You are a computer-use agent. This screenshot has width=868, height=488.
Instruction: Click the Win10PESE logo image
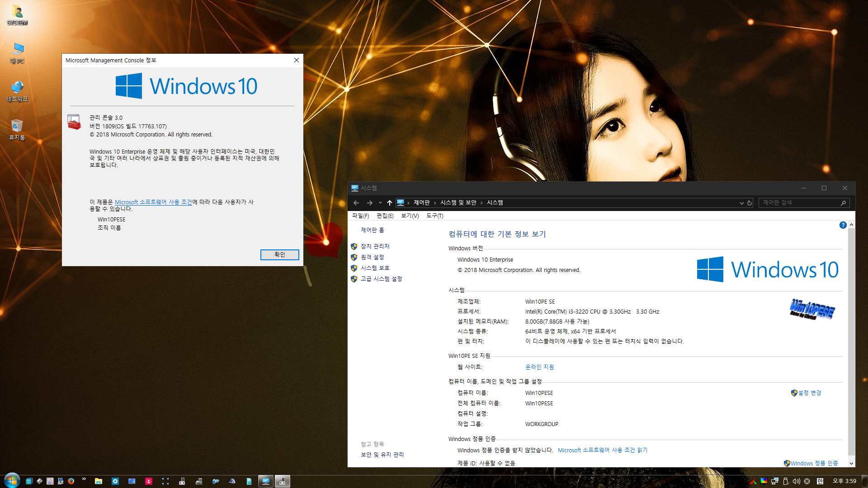pos(812,309)
